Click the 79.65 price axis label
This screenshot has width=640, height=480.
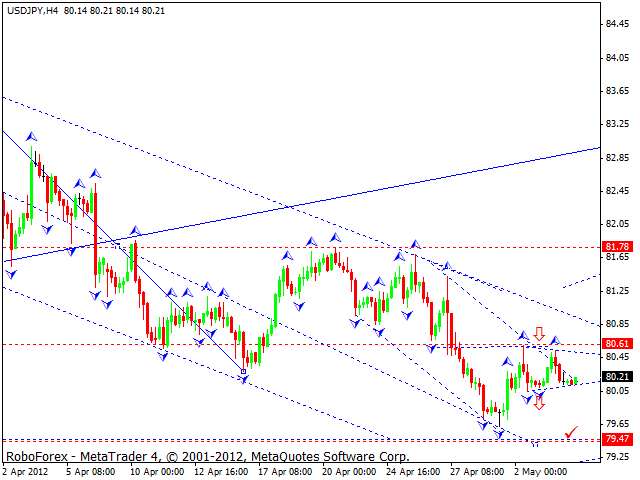click(x=617, y=424)
